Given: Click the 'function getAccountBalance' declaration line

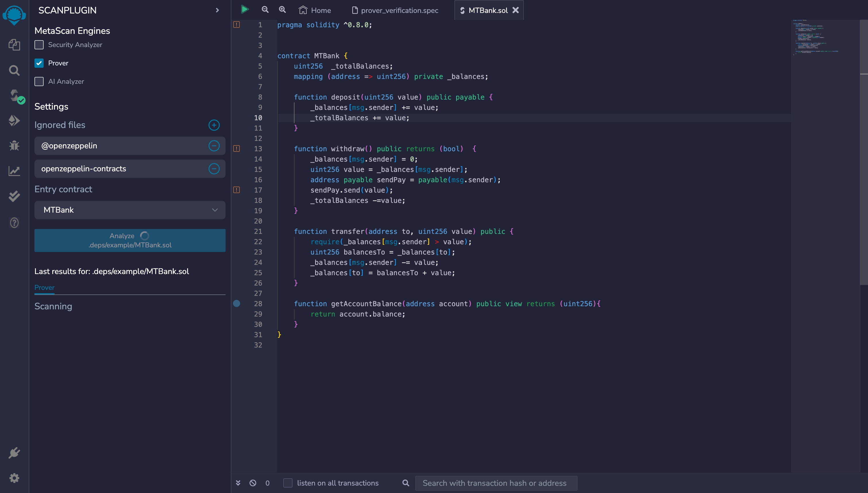Looking at the screenshot, I should [447, 303].
